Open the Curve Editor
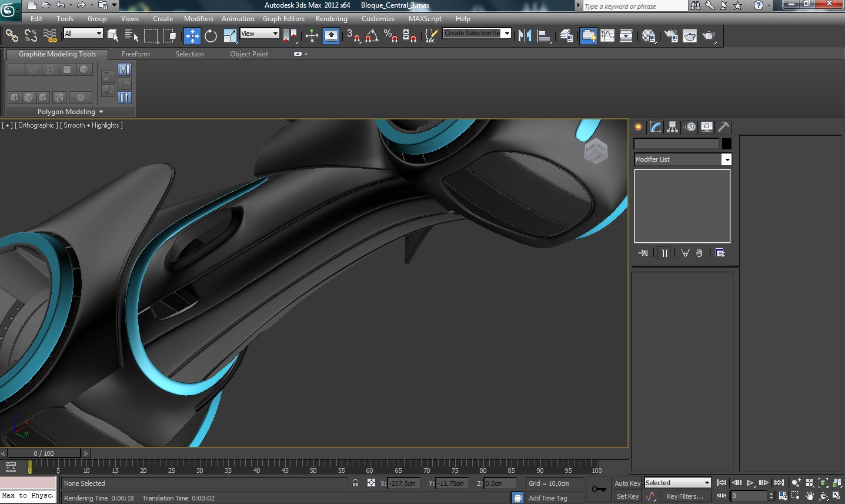 tap(607, 36)
